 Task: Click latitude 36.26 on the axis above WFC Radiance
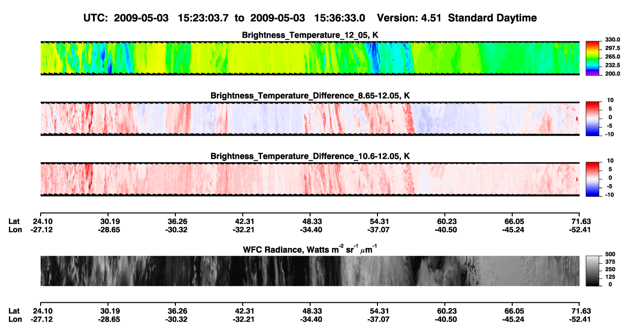[x=177, y=222]
